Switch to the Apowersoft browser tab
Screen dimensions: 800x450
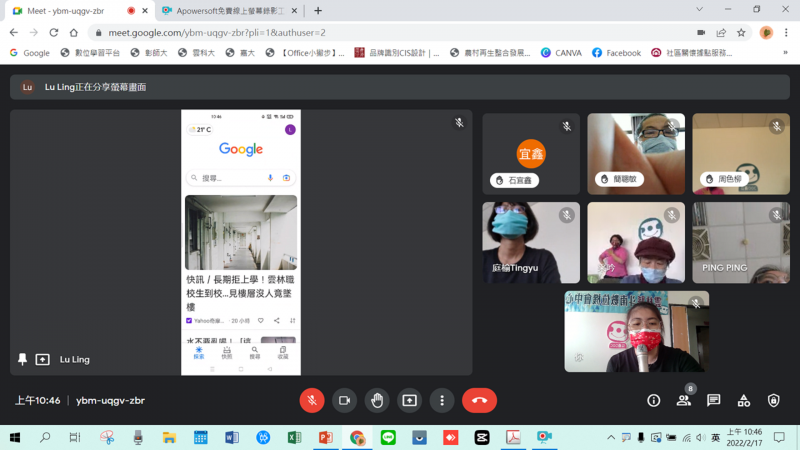pyautogui.click(x=230, y=11)
